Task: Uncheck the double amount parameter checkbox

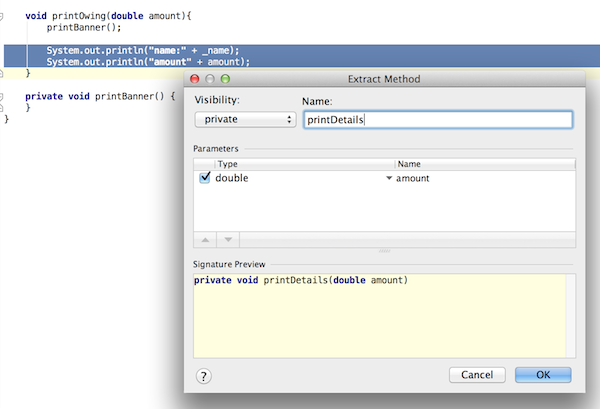Action: tap(205, 178)
